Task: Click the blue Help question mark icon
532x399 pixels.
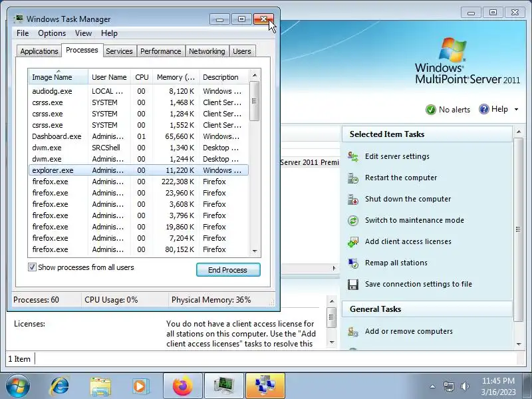Action: point(484,109)
